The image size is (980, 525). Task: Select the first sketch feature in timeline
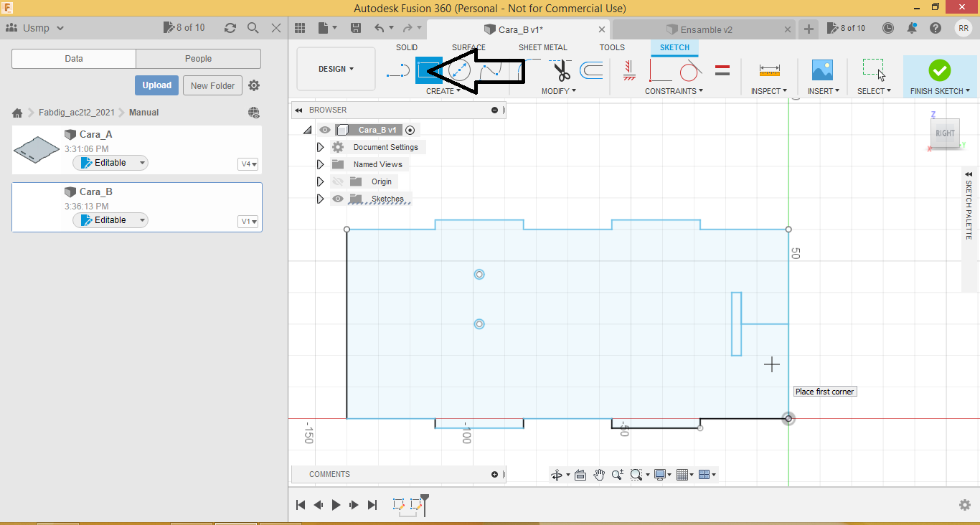point(398,504)
